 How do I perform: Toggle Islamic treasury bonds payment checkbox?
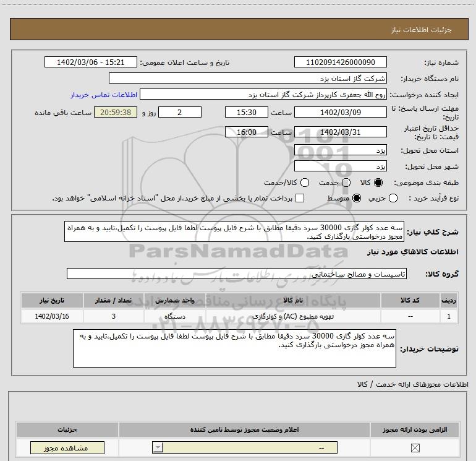pyautogui.click(x=300, y=198)
